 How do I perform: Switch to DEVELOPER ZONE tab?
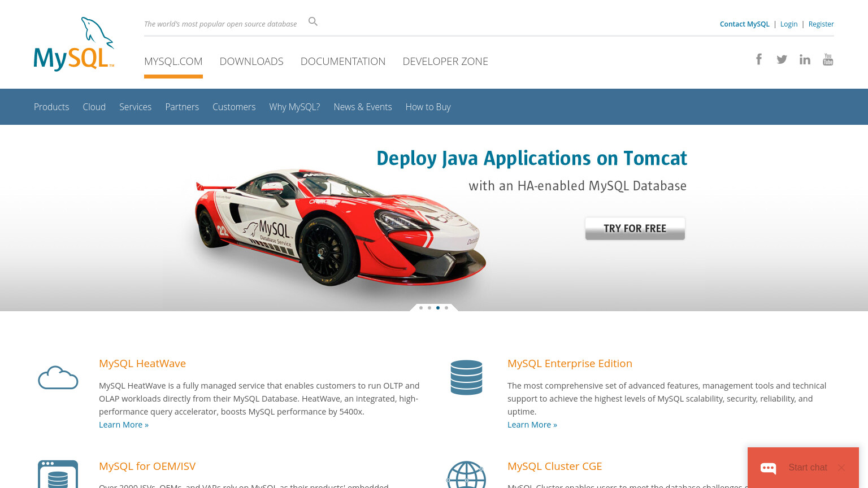(445, 61)
